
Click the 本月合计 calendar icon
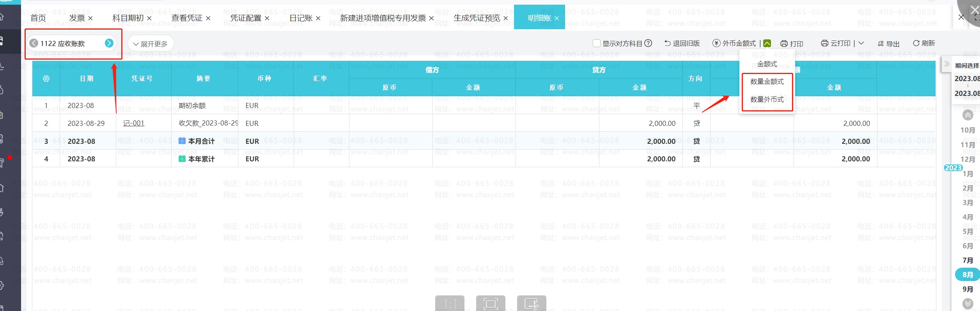(x=182, y=141)
